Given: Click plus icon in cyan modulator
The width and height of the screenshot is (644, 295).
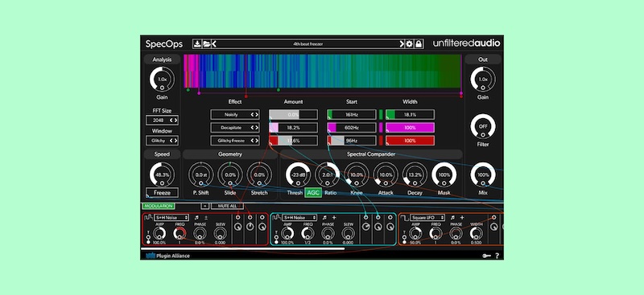Looking at the screenshot, I should tap(334, 218).
